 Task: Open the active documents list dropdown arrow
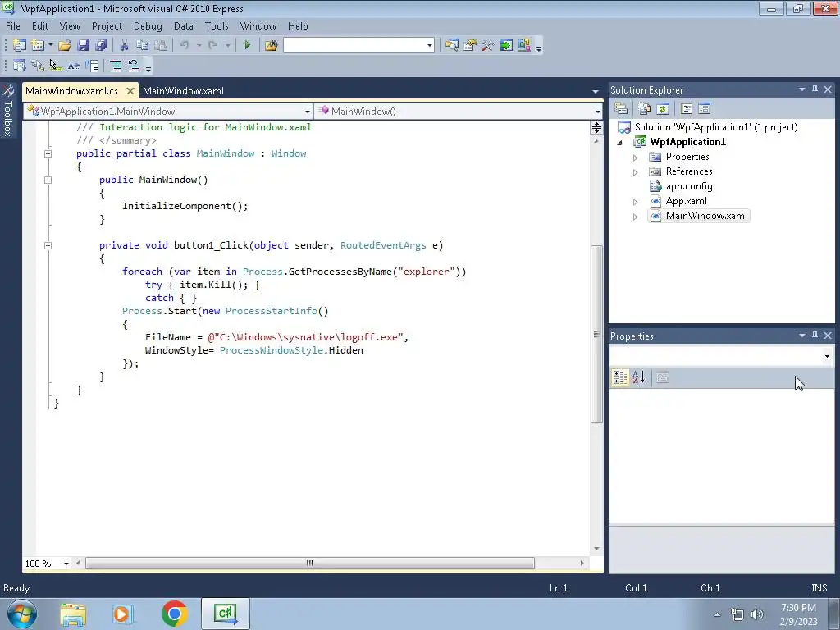[596, 92]
